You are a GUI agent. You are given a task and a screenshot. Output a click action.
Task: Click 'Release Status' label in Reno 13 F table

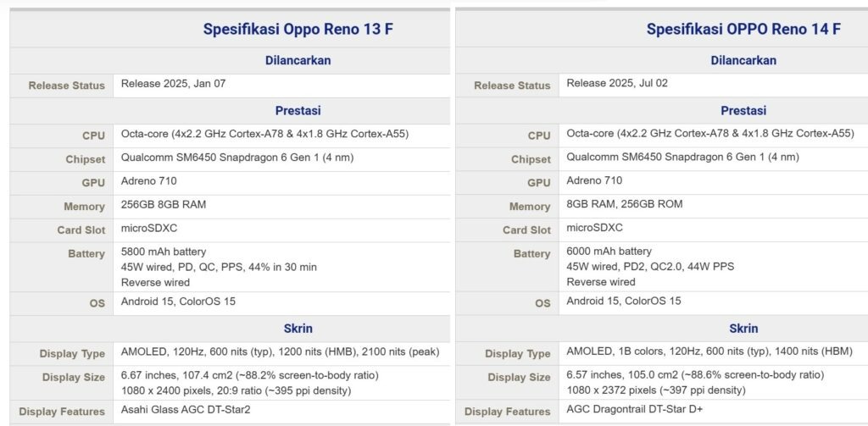(x=66, y=86)
